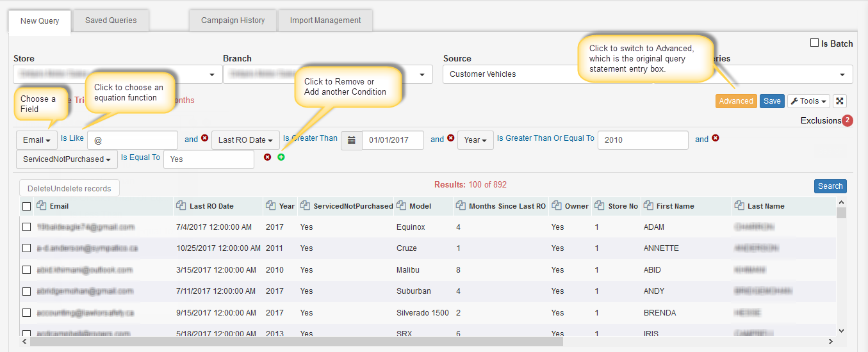This screenshot has width=868, height=352.
Task: Expand the ServicedNotPurchased field dropdown
Action: [x=67, y=159]
